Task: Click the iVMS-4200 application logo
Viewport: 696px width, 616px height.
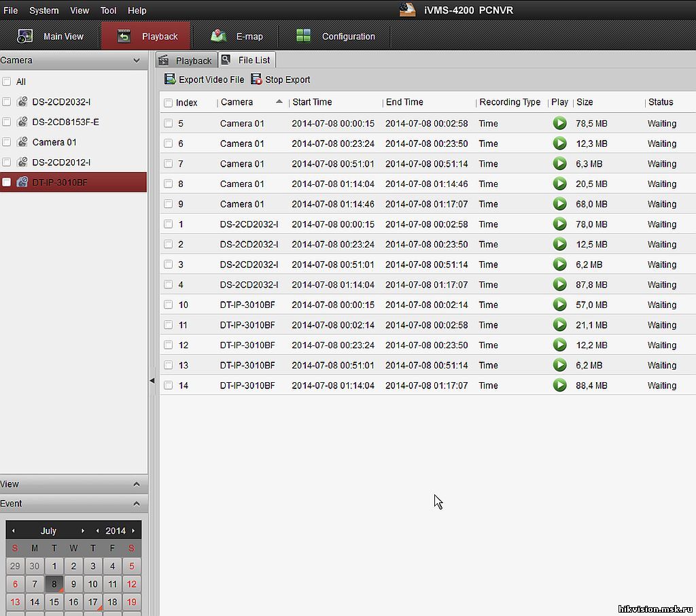Action: coord(407,10)
